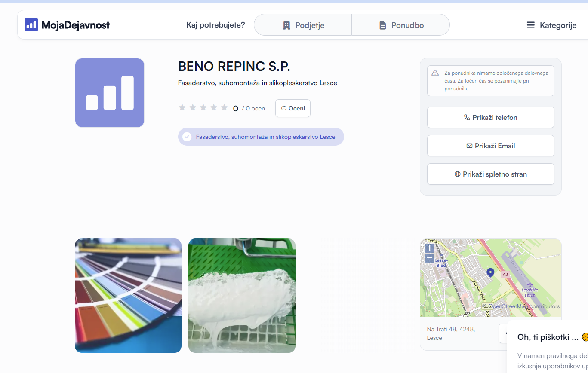This screenshot has height=373, width=588.
Task: Click Prikaži spletno stran button
Action: [490, 174]
